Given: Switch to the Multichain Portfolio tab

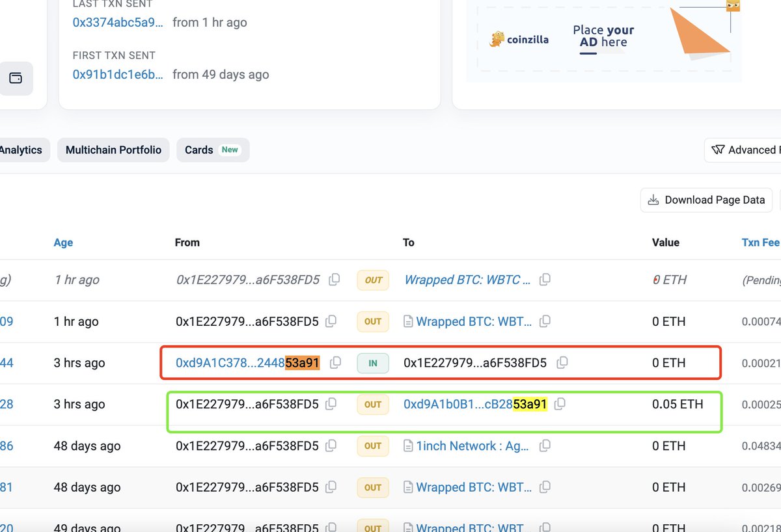Looking at the screenshot, I should pyautogui.click(x=113, y=150).
